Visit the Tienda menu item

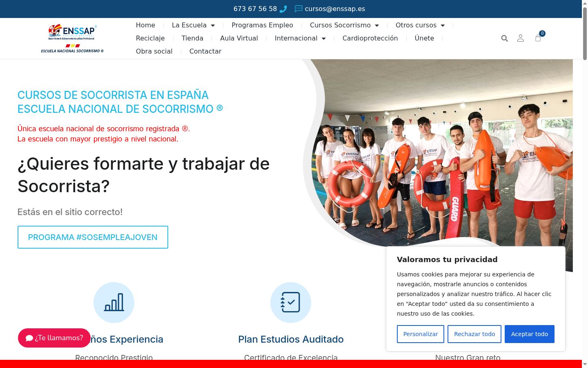point(192,38)
